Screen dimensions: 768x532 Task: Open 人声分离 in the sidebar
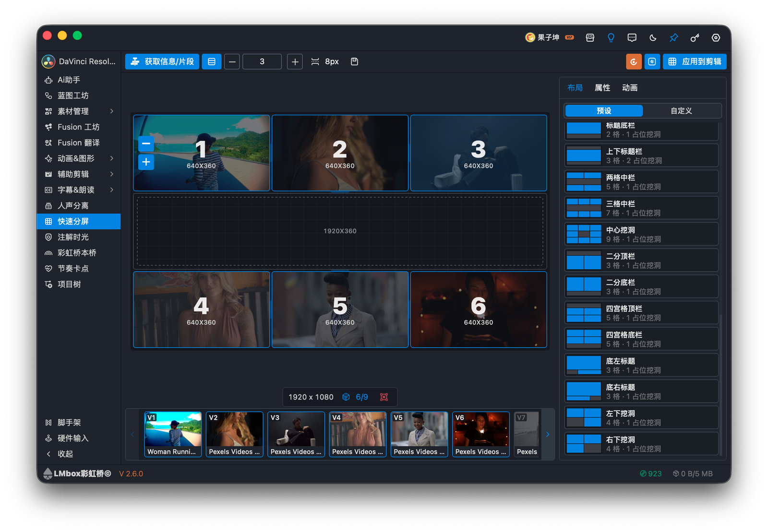(x=79, y=206)
